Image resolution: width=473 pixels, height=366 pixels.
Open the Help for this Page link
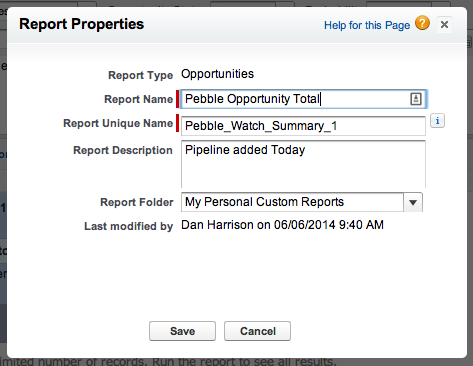pos(367,25)
